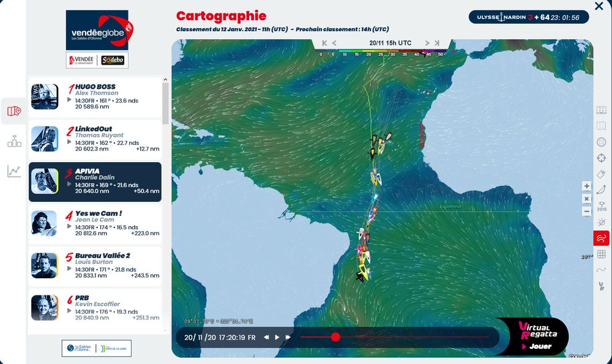Open the Vendée département sponsor logo
Screen dimensions: 612x364
tap(81, 60)
